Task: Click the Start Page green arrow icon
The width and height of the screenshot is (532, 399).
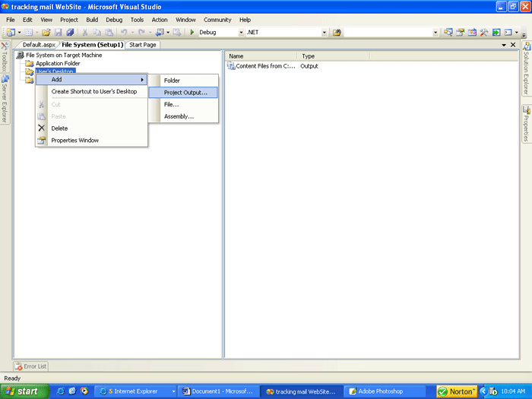Action: coord(496,32)
